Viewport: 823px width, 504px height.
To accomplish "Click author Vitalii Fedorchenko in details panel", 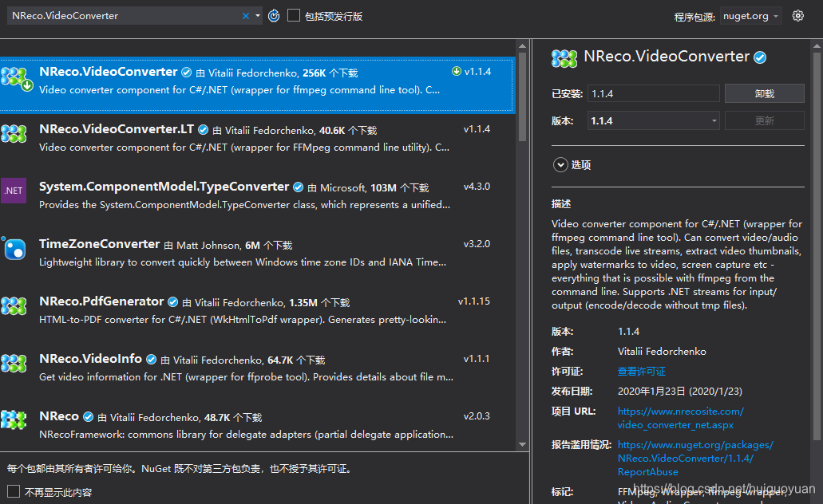I will click(662, 352).
